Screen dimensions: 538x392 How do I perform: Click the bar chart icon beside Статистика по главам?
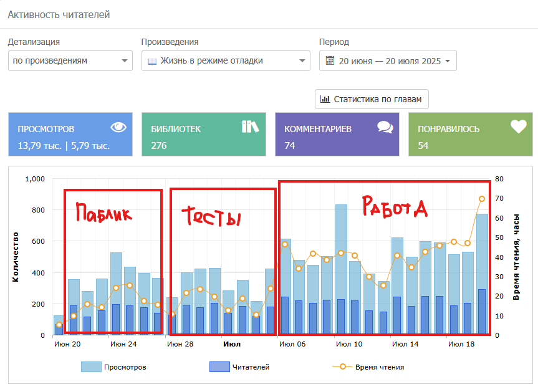[325, 98]
